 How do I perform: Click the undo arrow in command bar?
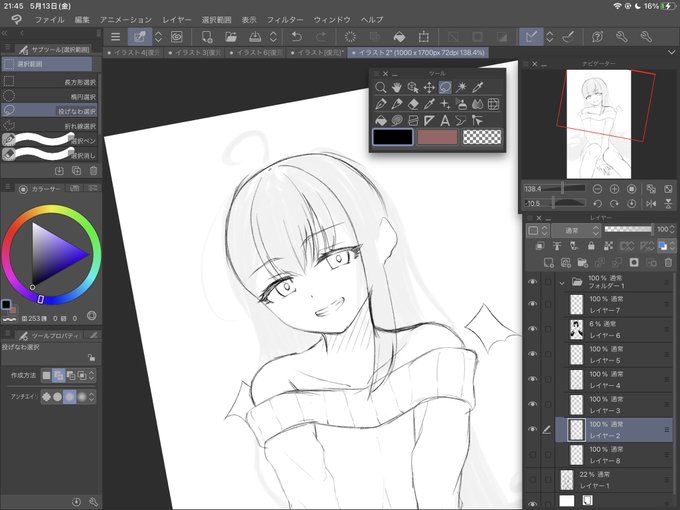[x=297, y=37]
